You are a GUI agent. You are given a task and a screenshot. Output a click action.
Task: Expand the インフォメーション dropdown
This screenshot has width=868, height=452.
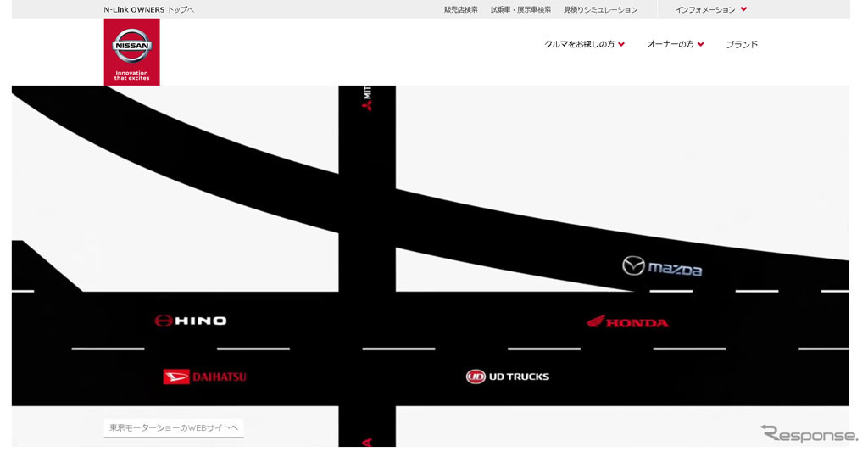coord(711,9)
